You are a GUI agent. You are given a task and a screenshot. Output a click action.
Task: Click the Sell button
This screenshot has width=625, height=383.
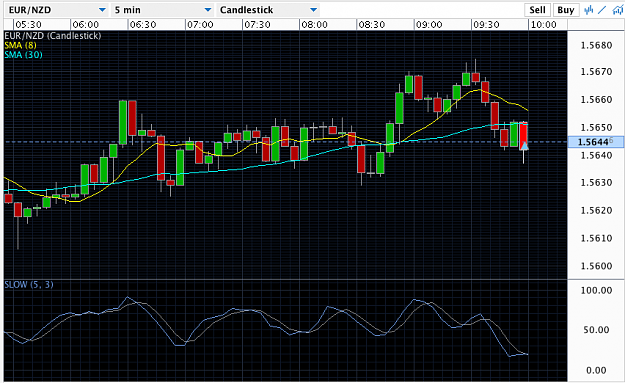tap(537, 10)
